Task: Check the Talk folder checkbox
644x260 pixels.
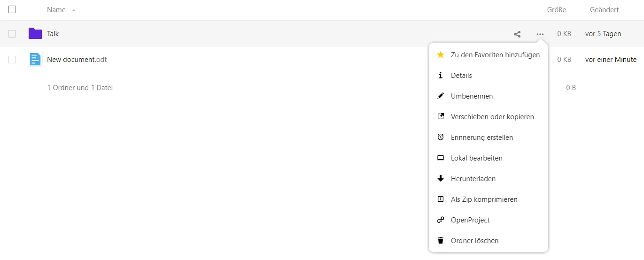Action: [12, 33]
